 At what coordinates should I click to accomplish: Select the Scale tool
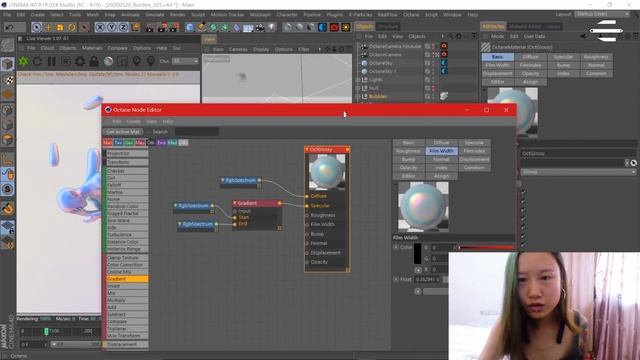tap(60, 27)
